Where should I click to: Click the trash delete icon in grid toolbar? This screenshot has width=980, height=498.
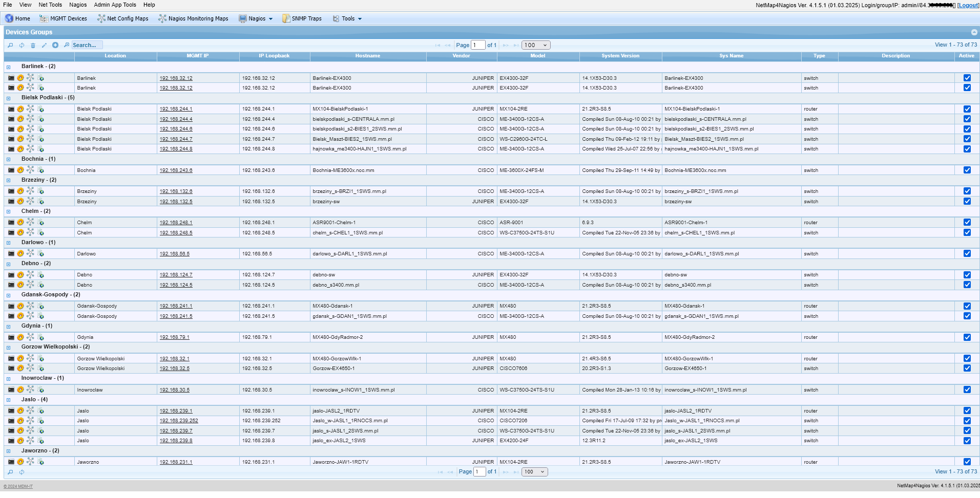[x=33, y=46]
